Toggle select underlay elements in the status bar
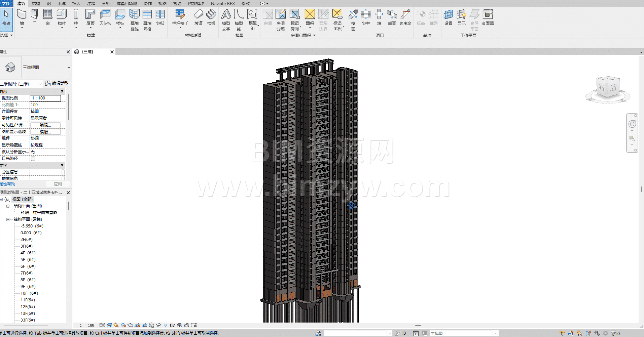Screen dimensions: 644x337 (x=571, y=333)
